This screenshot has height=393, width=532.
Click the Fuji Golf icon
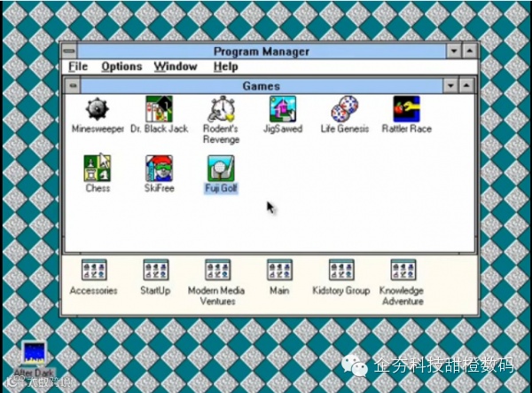click(221, 169)
